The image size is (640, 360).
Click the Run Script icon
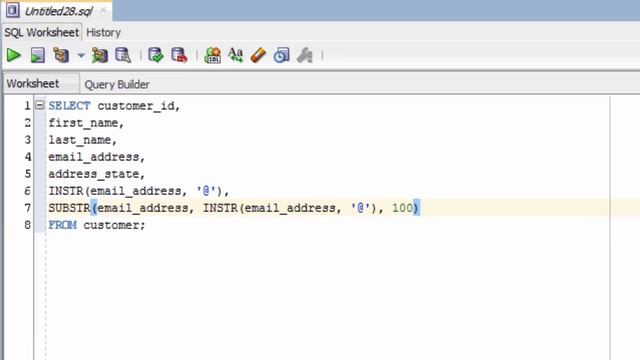tap(38, 55)
